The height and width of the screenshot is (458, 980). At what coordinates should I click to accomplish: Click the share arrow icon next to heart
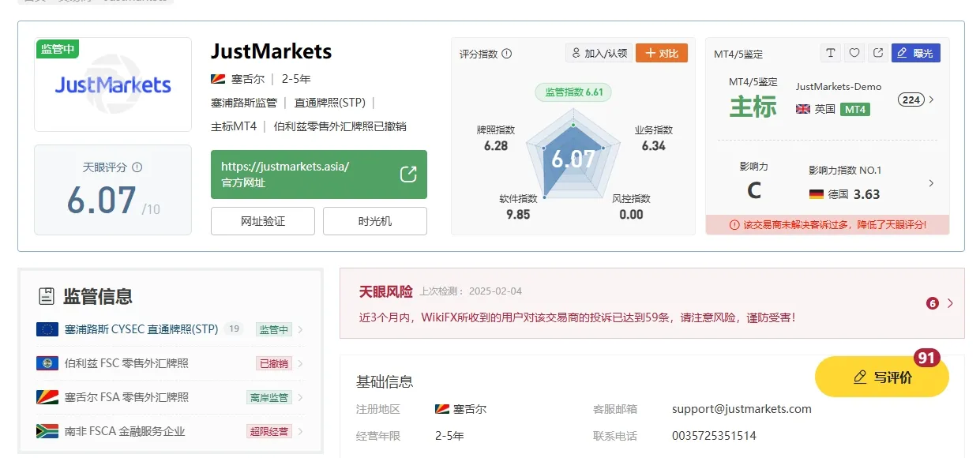[877, 53]
